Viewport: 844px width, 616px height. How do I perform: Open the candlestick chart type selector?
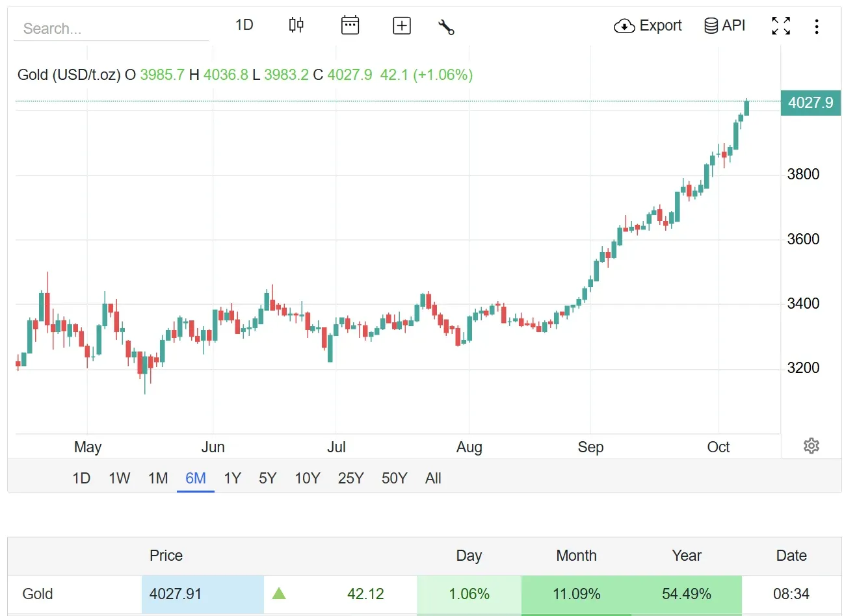[x=296, y=25]
